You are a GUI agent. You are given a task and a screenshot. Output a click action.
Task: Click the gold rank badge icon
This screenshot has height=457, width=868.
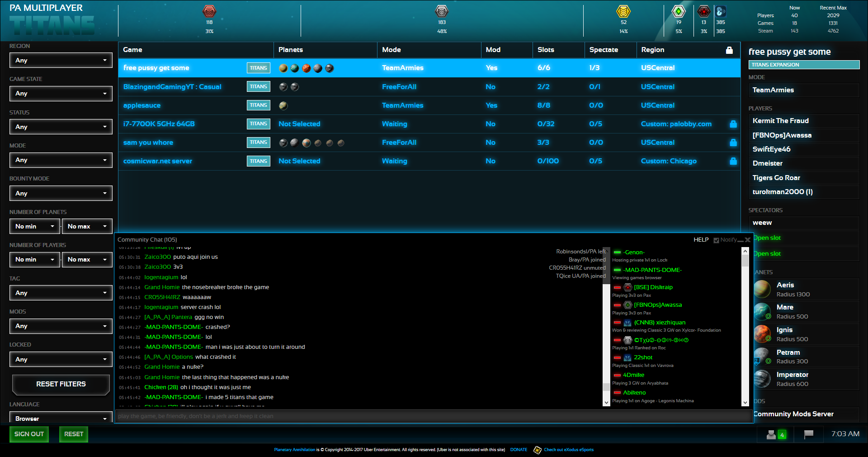click(623, 11)
